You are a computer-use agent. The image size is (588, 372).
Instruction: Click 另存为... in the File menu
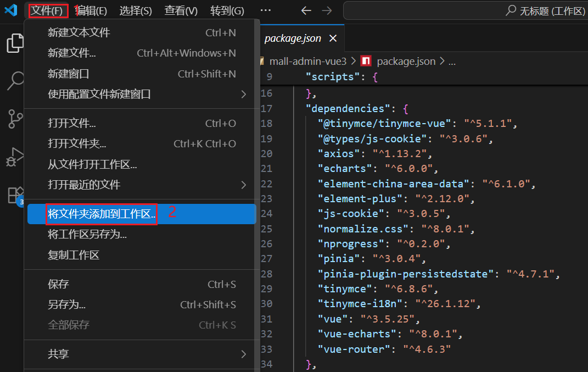click(67, 304)
